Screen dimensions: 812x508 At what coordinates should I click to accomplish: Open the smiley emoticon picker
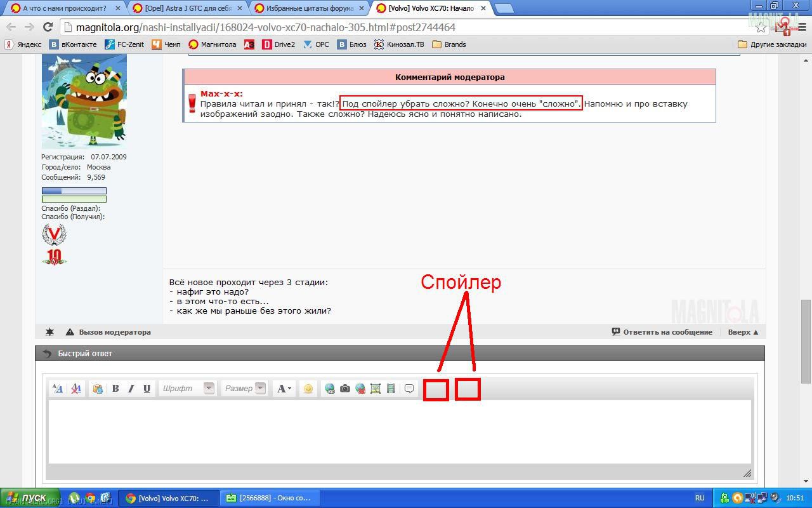click(308, 389)
